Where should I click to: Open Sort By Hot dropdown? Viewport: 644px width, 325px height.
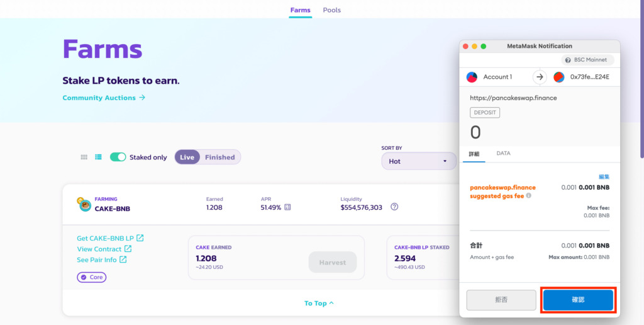click(419, 161)
